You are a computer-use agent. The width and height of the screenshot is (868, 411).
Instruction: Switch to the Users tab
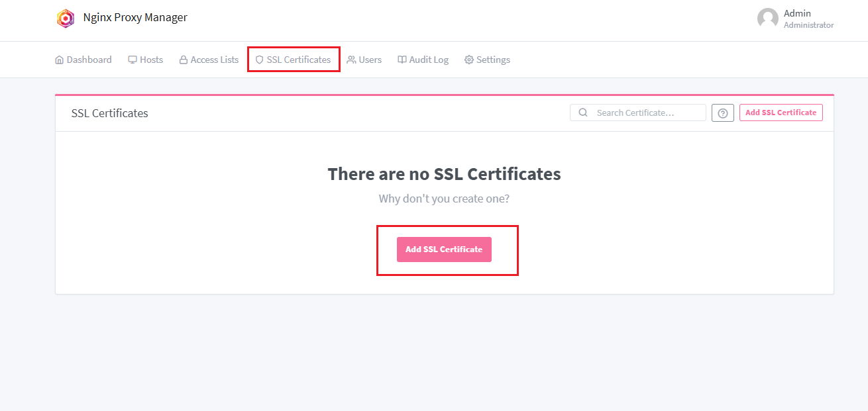(x=370, y=60)
